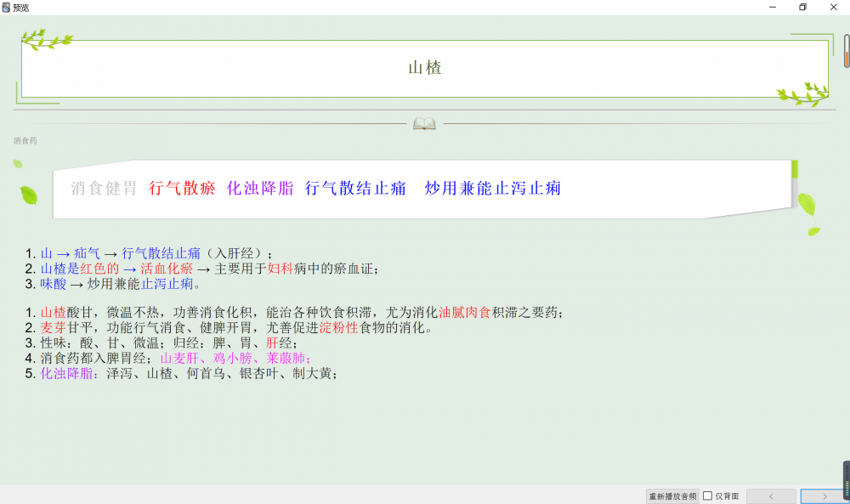The height and width of the screenshot is (504, 850).
Task: Click the purple label 化浊降脂： in item 5
Action: pos(71,373)
